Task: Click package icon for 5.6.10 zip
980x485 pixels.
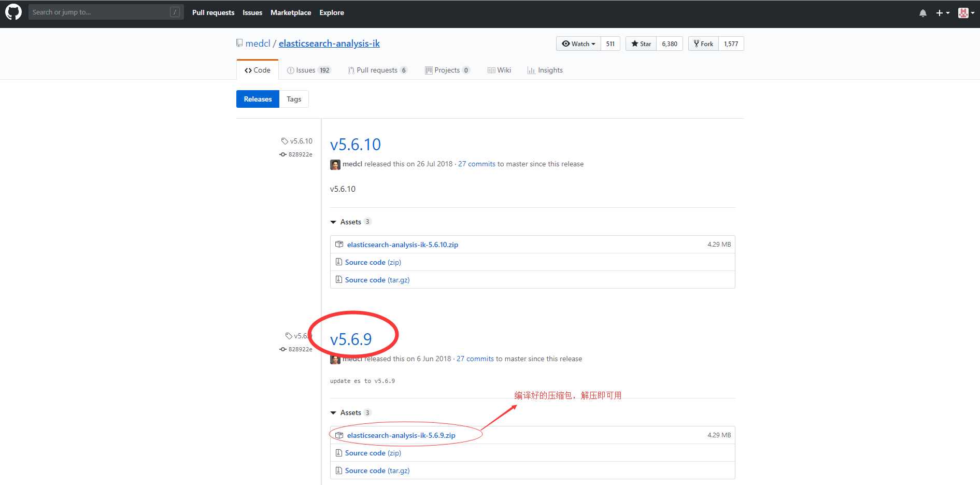Action: [339, 244]
